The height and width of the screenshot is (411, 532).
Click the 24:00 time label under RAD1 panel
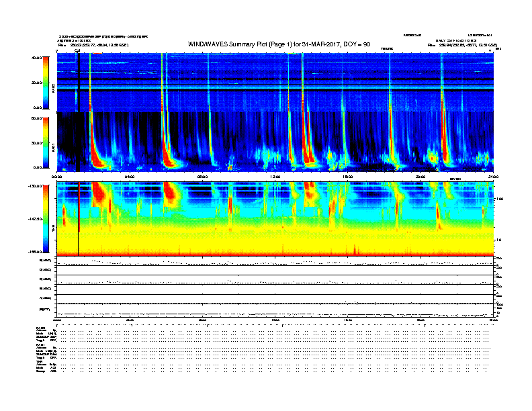(x=493, y=177)
